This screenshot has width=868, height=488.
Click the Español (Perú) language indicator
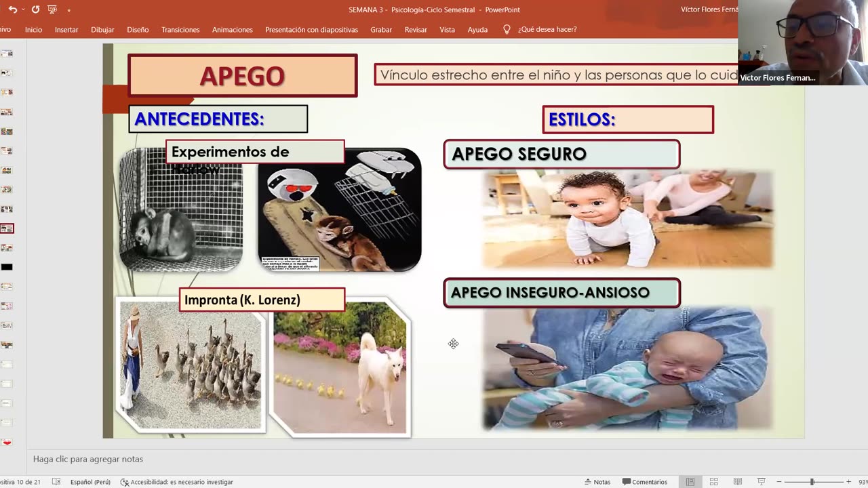[x=90, y=482]
